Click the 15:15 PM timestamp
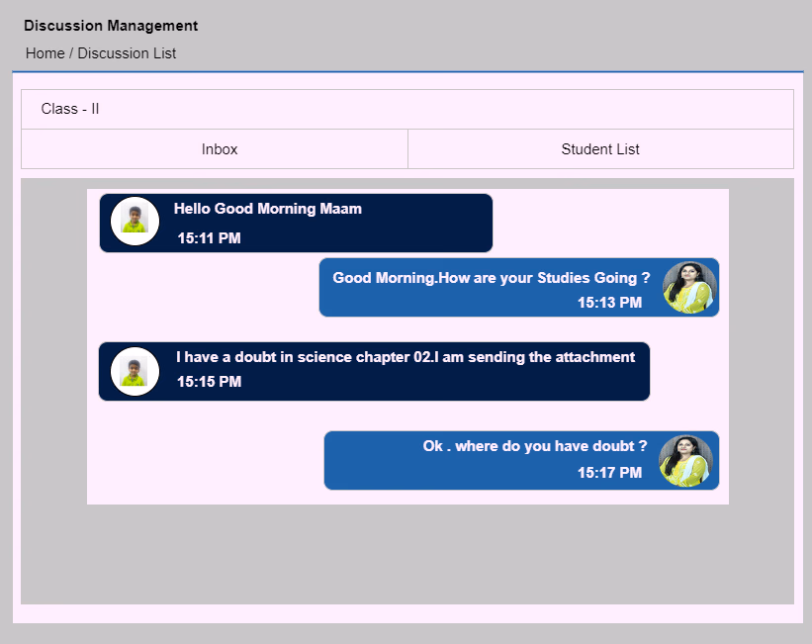Screen dimensions: 812x644 210,382
